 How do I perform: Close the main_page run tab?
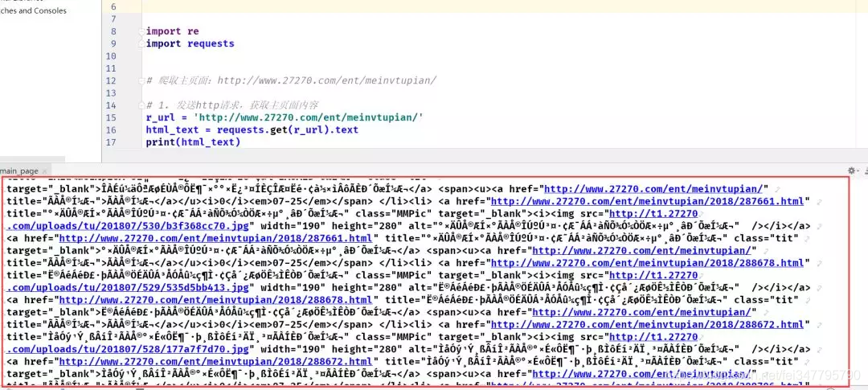tap(44, 172)
